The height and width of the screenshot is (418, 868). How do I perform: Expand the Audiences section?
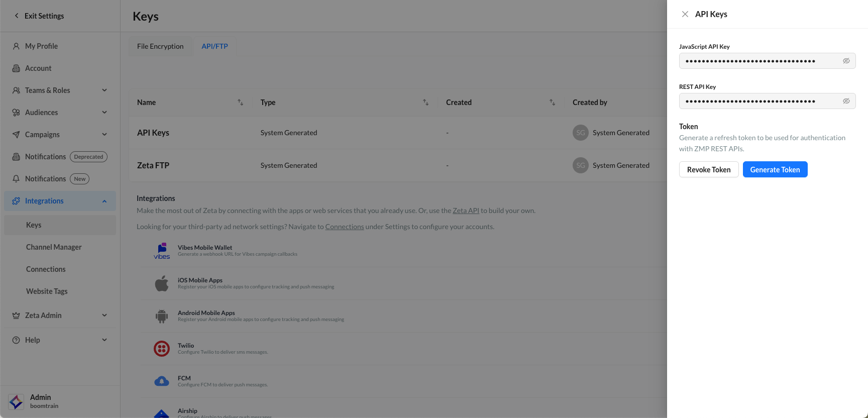(x=104, y=113)
